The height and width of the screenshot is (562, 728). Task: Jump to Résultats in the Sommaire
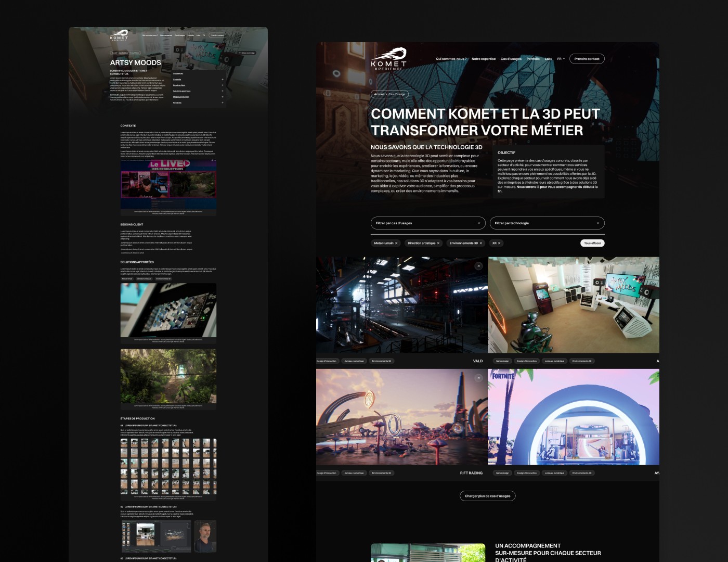[x=177, y=103]
